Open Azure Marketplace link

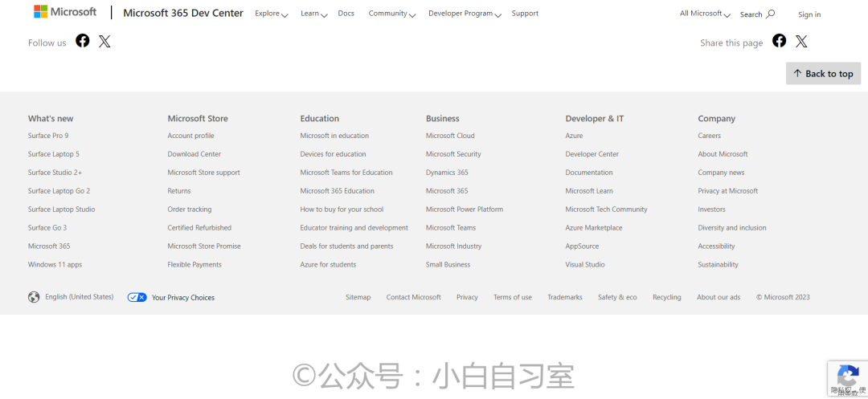(593, 228)
